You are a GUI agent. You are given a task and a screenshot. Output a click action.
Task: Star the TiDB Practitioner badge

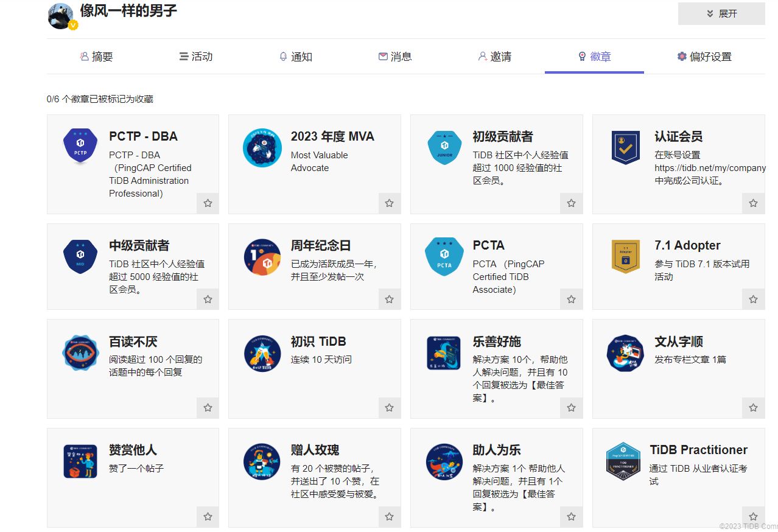click(753, 517)
